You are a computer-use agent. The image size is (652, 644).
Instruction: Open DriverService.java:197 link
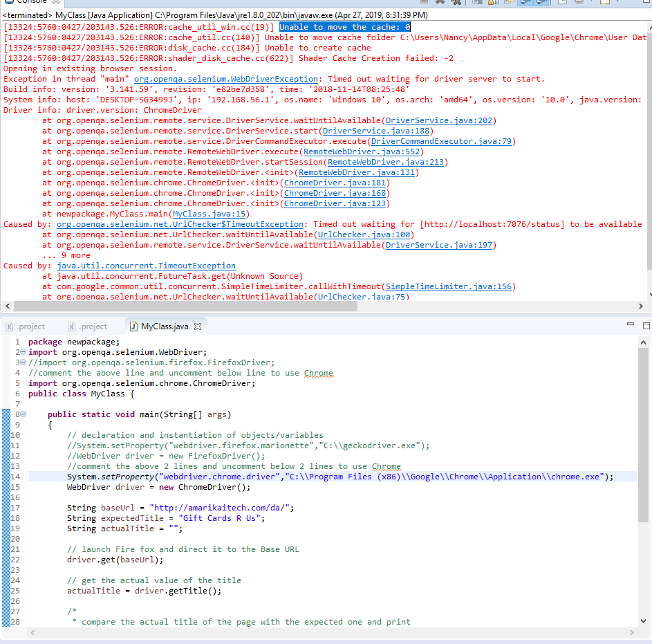tap(438, 245)
